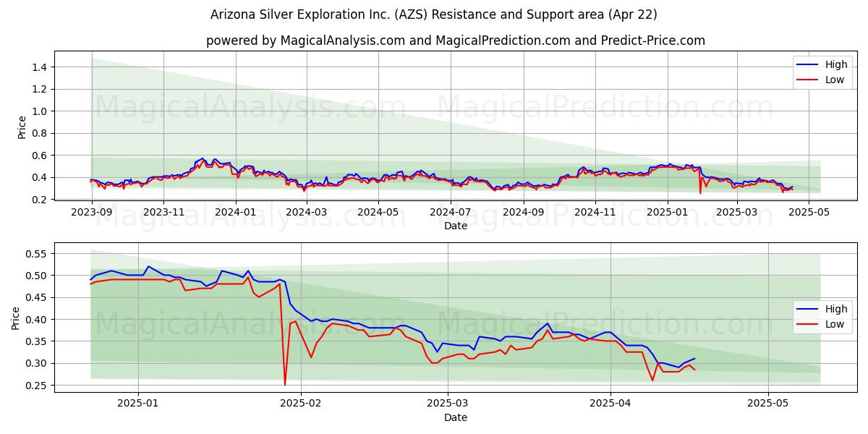Click the '2023-11' tick label on top chart
Screen dimensions: 868x434
coord(163,212)
